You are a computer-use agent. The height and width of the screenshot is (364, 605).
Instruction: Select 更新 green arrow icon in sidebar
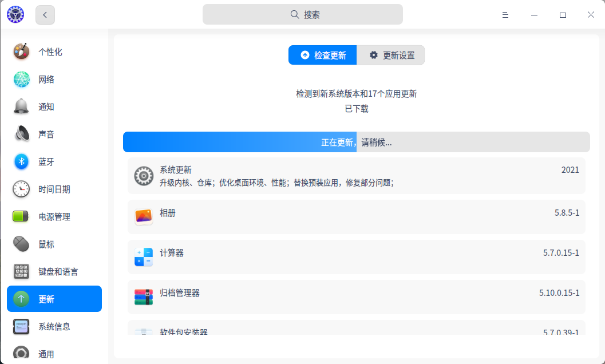click(x=21, y=299)
